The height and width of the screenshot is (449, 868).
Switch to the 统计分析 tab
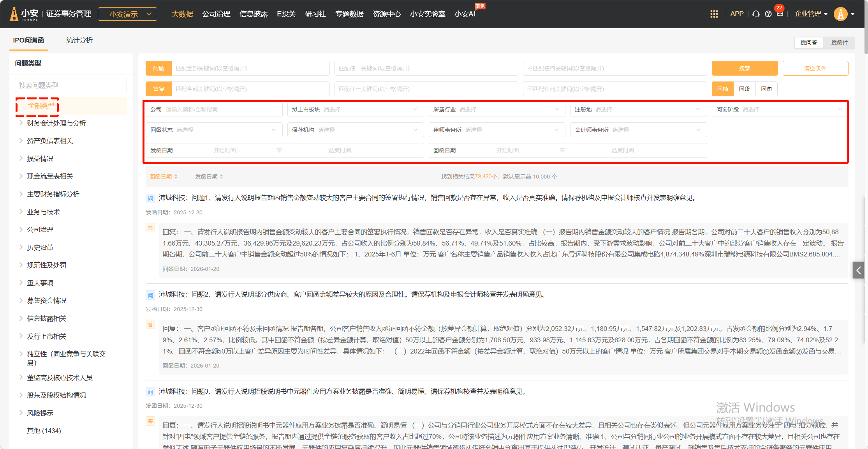coord(79,40)
